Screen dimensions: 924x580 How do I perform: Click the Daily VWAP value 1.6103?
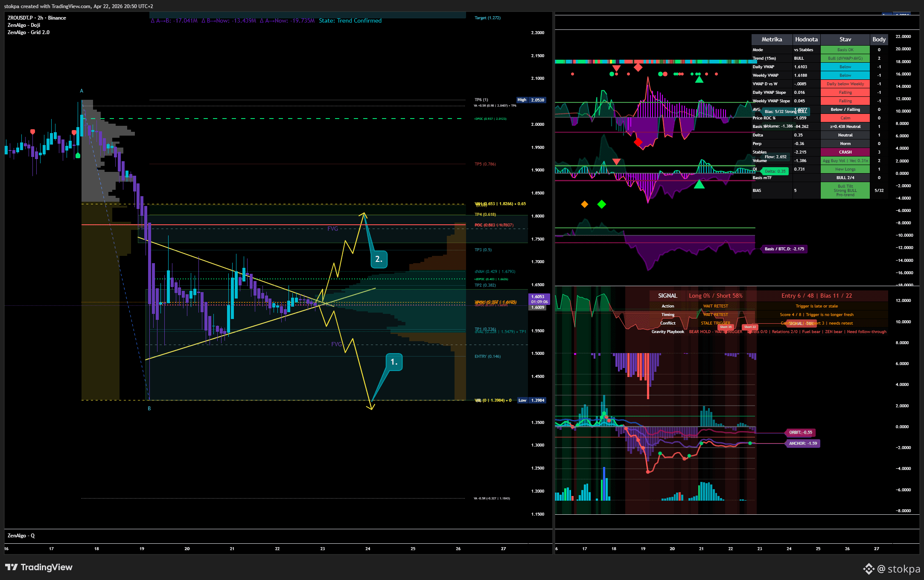click(x=801, y=67)
